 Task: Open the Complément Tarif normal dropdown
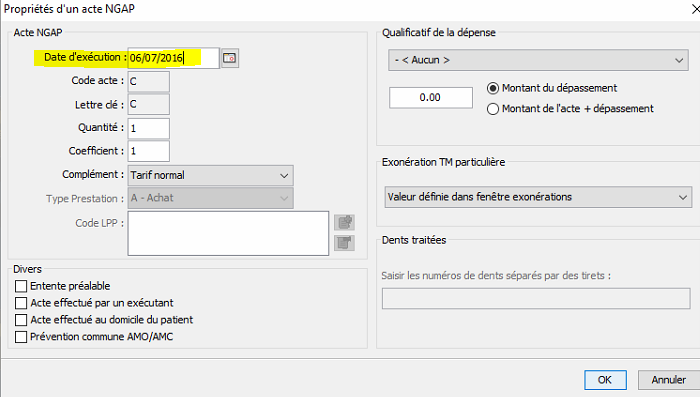211,176
